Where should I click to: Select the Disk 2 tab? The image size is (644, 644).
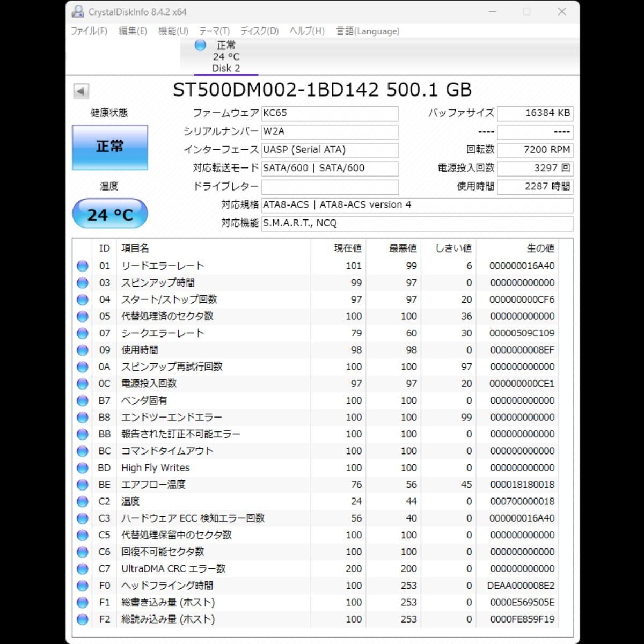[226, 56]
